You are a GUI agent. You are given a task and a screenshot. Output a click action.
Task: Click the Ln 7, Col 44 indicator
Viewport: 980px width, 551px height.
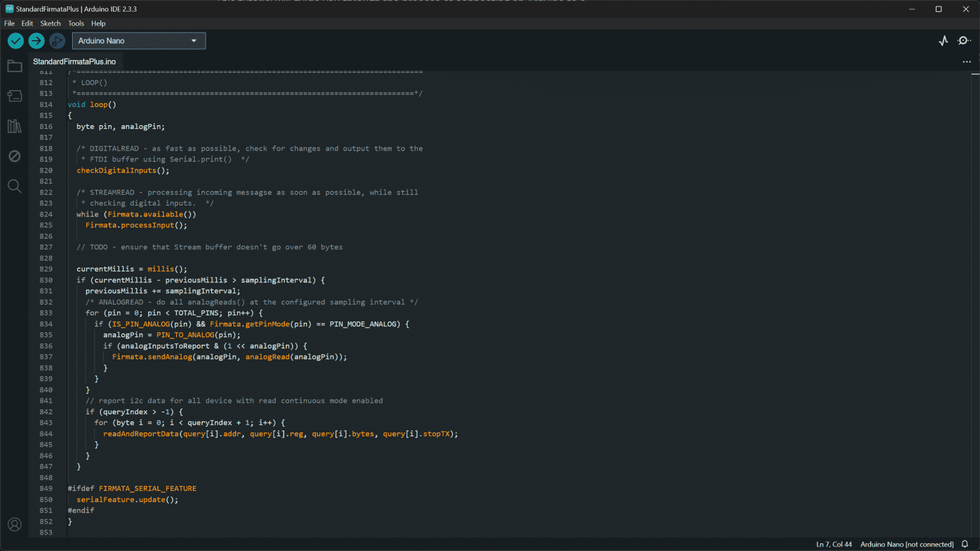click(834, 544)
